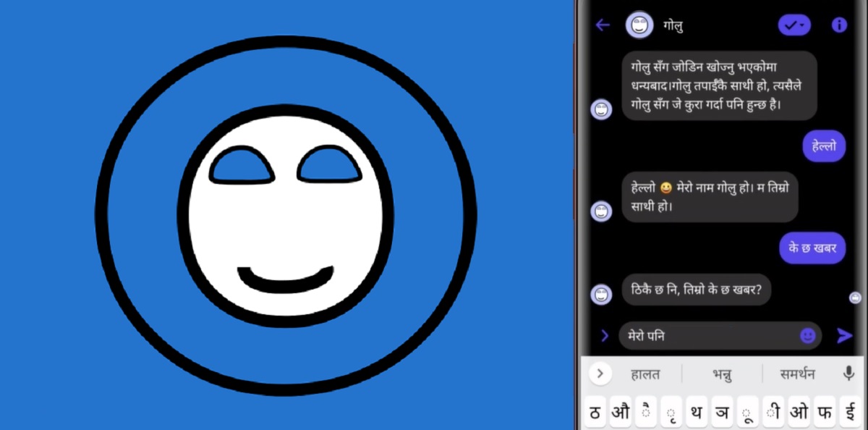868x430 pixels.
Task: Click the sent message के छ खबर
Action: pyautogui.click(x=812, y=248)
